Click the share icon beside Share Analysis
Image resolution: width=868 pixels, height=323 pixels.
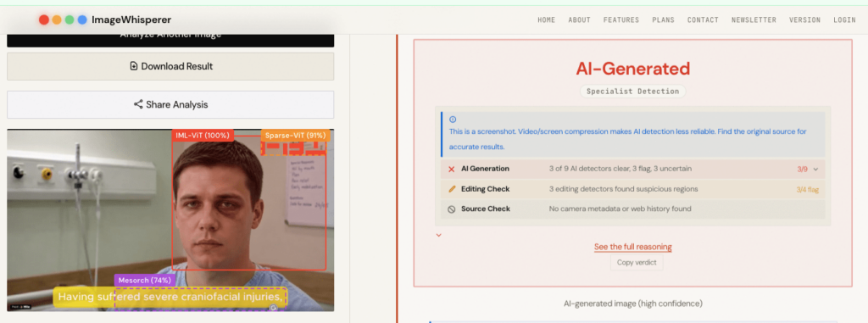pyautogui.click(x=138, y=104)
